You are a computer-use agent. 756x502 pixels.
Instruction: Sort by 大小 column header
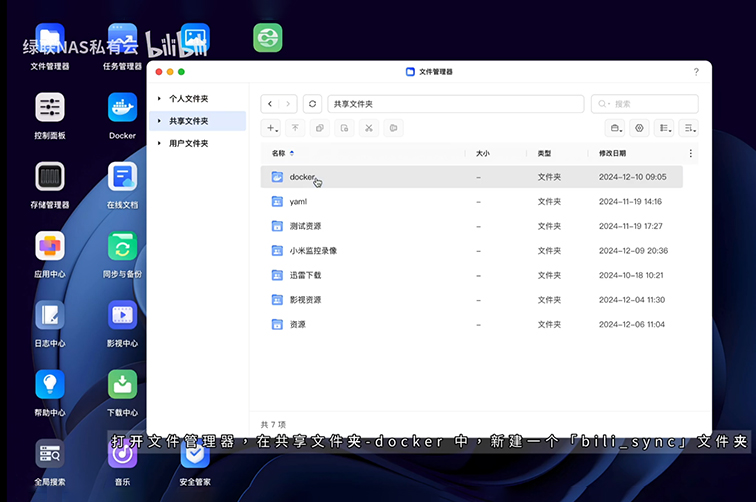point(483,153)
